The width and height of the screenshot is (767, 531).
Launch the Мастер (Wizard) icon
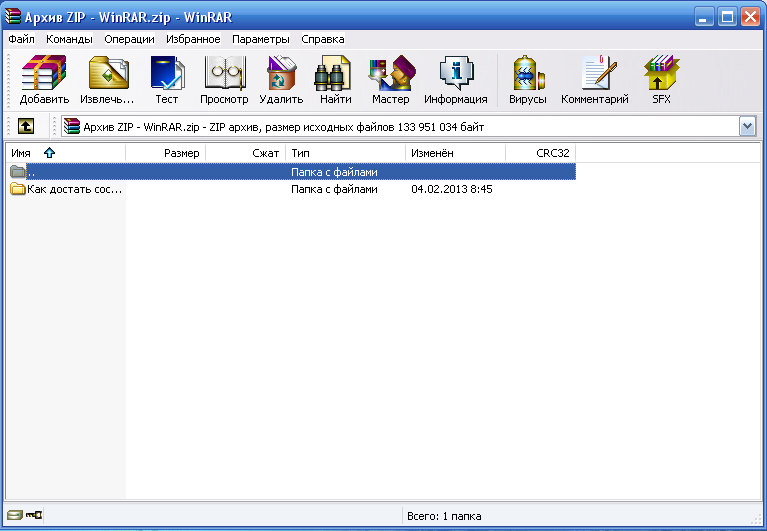point(391,72)
